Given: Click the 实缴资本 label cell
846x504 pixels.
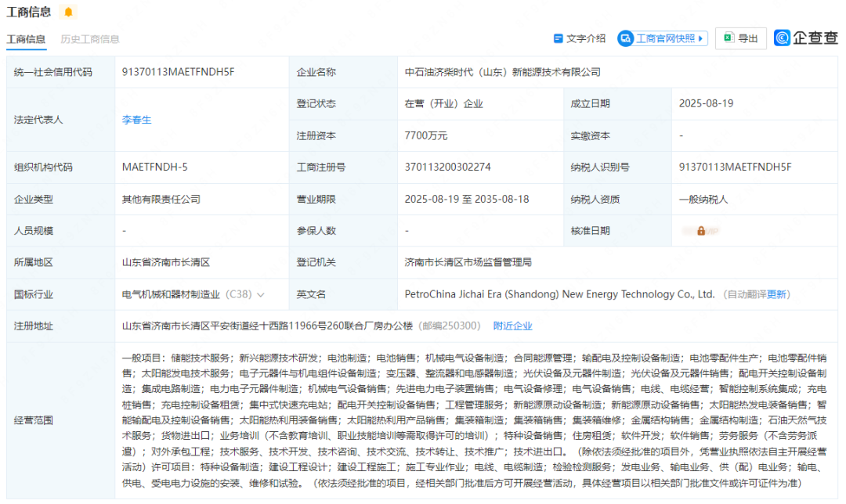Looking at the screenshot, I should coord(617,136).
